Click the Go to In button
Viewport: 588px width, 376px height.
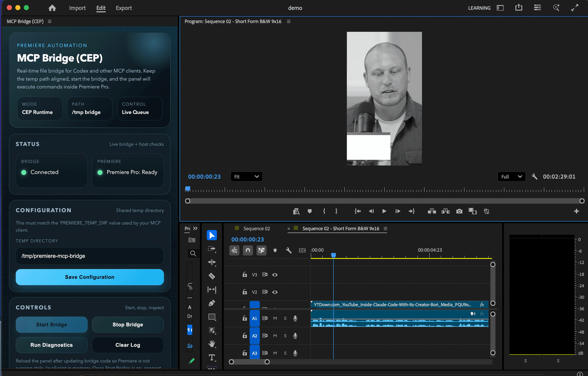pos(357,211)
